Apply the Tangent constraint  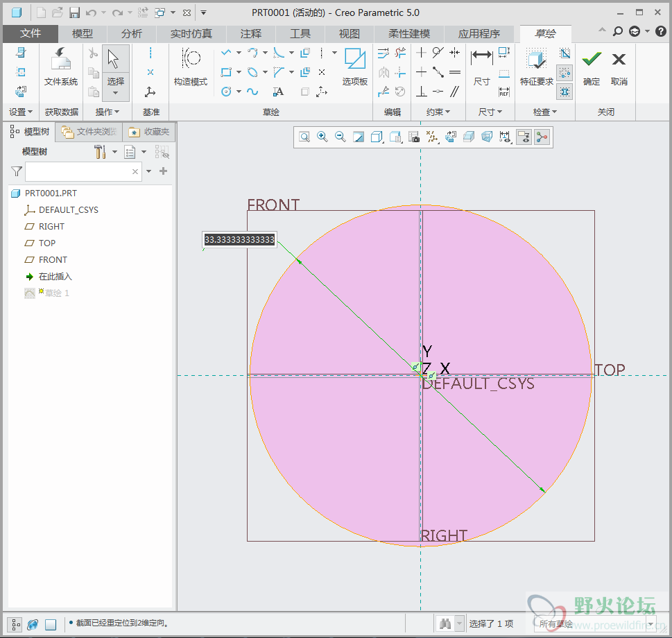click(438, 53)
